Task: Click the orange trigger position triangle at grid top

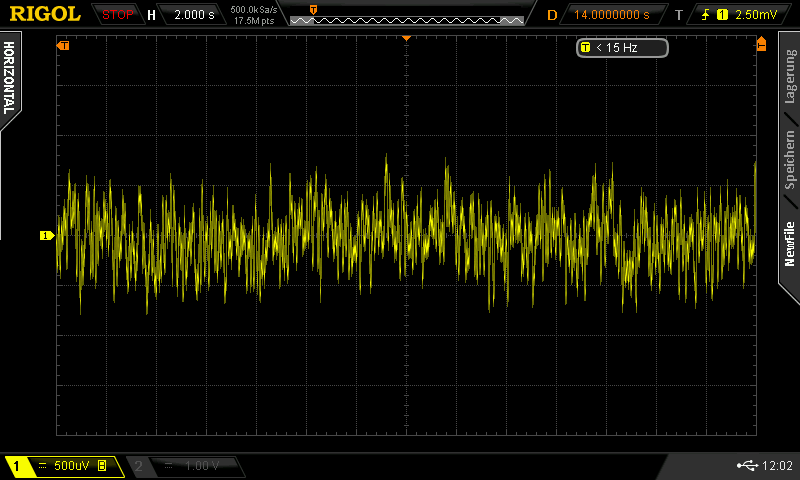Action: tap(407, 38)
